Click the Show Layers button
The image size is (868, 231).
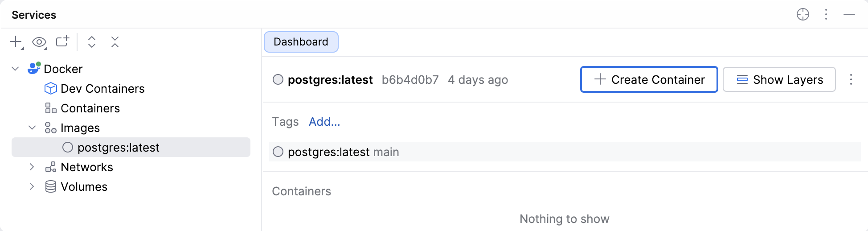coord(779,80)
